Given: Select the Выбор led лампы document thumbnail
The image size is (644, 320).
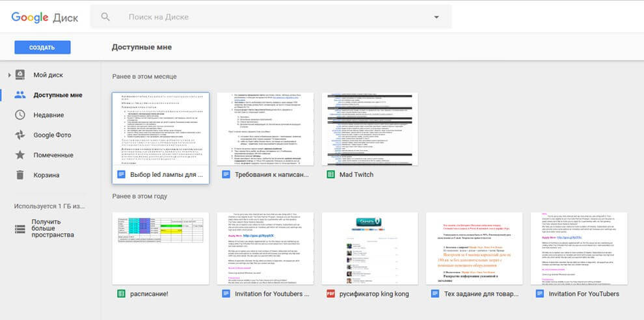Looking at the screenshot, I should point(161,129).
